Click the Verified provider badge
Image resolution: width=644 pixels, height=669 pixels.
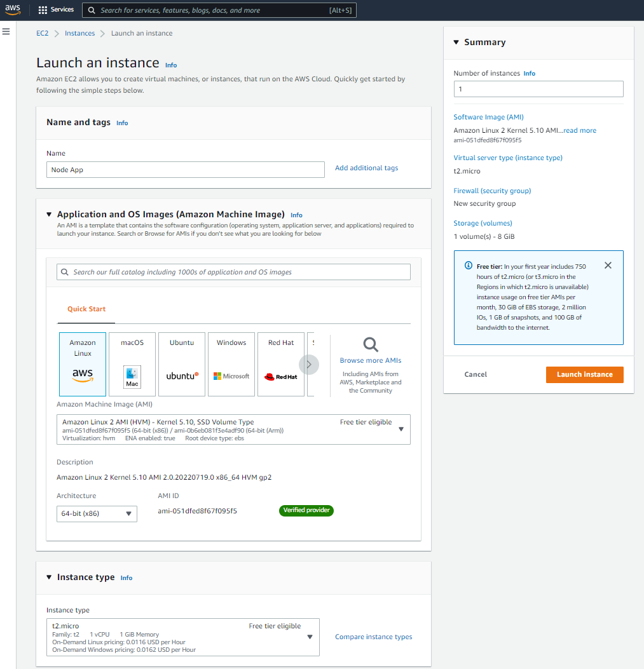[x=306, y=510]
